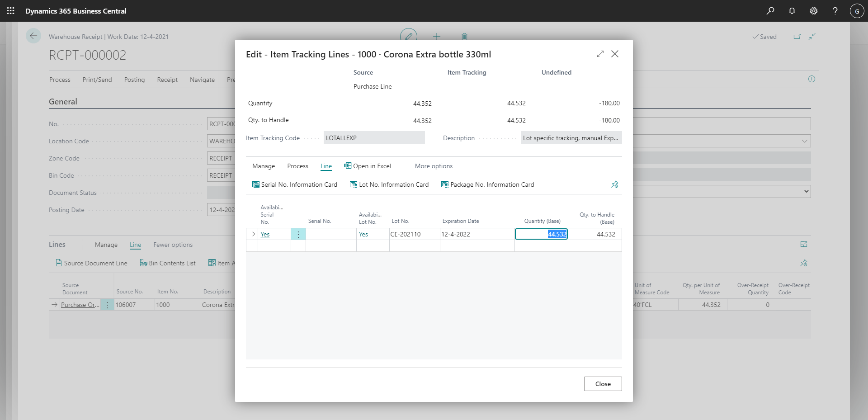Click the Source No. cell 106007
This screenshot has height=420, width=868.
(x=134, y=305)
